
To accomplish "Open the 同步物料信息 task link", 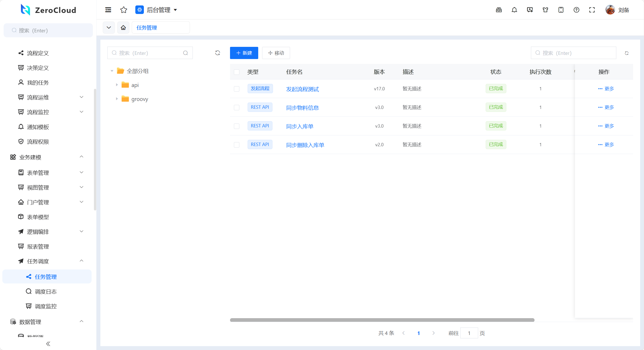I will tap(302, 108).
